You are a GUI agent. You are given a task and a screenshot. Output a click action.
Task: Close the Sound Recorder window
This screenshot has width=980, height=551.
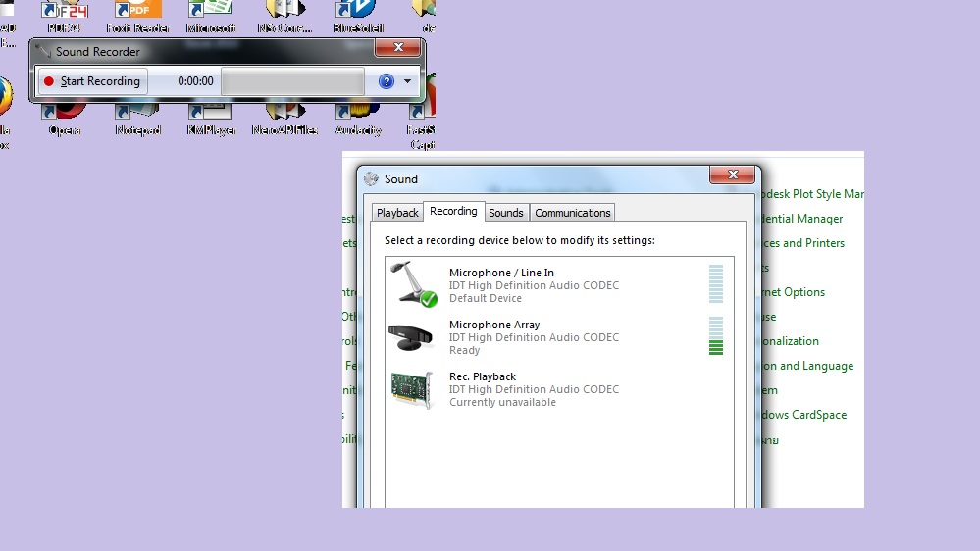coord(397,47)
